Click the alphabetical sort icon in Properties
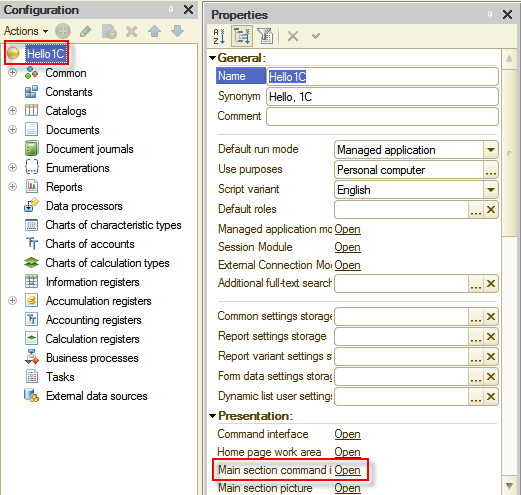 [219, 36]
